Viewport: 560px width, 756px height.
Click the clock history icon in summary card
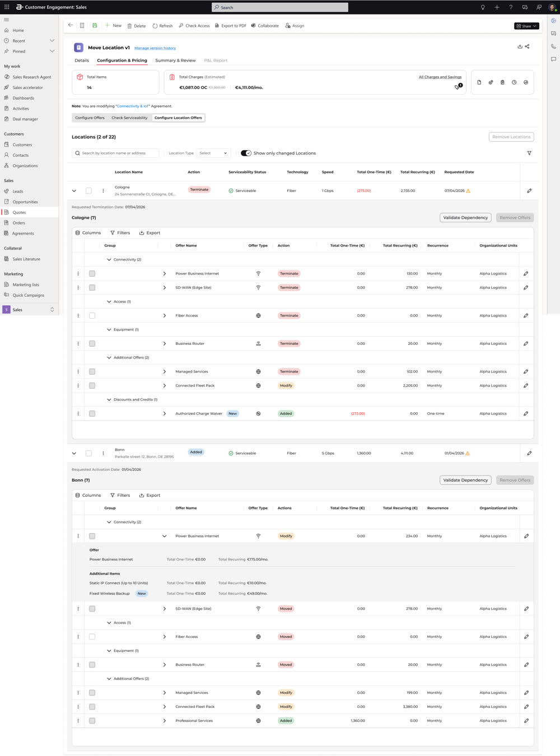coord(514,82)
